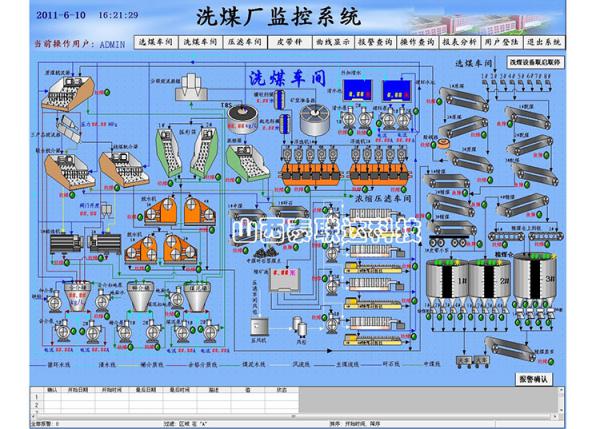Toggle raw coal dewatering screen green indicator
The height and width of the screenshot is (429, 600).
click(108, 92)
